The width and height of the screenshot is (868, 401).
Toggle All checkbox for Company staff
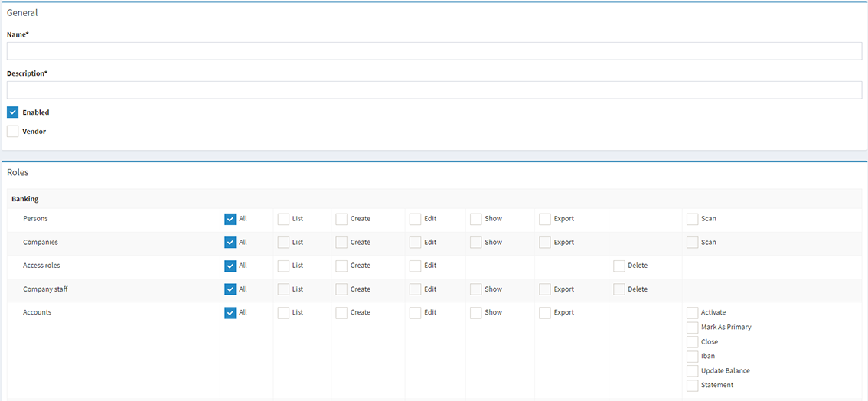230,289
